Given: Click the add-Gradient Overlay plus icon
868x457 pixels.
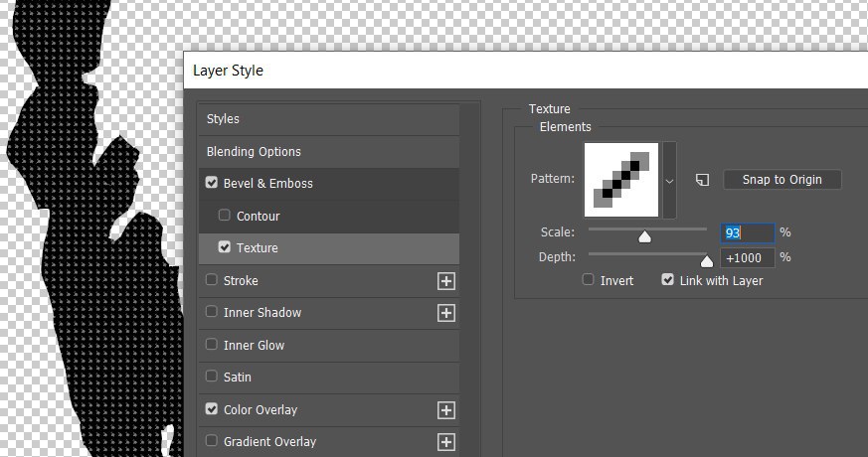Looking at the screenshot, I should click(446, 442).
